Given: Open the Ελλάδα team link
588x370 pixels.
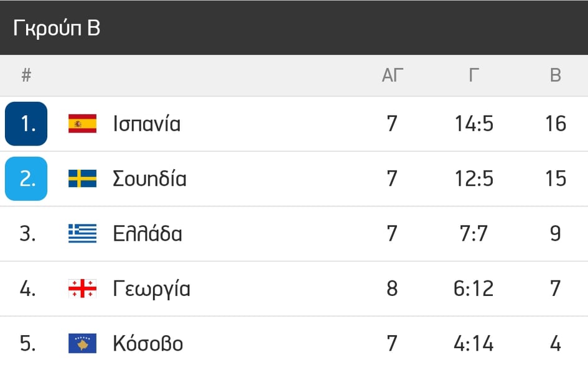Looking at the screenshot, I should pyautogui.click(x=147, y=233).
